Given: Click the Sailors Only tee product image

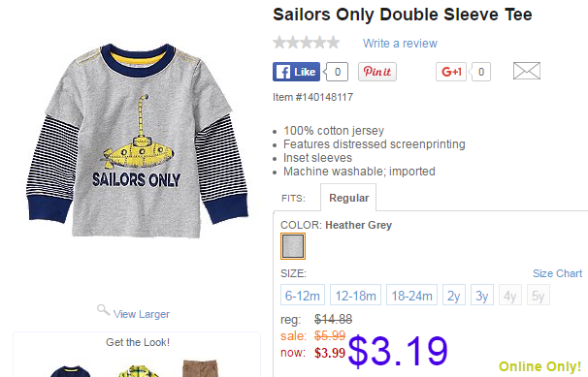Looking at the screenshot, I should click(137, 141).
